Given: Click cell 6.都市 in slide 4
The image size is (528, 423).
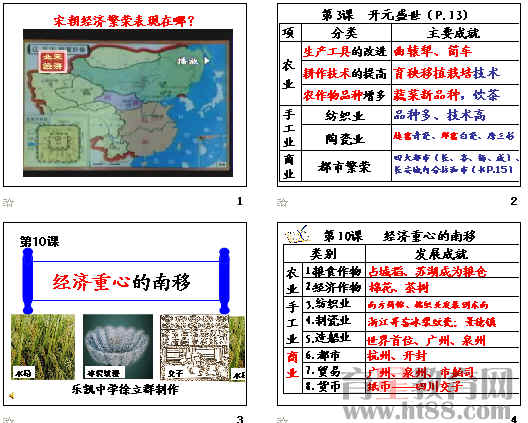Looking at the screenshot, I should click(334, 355).
